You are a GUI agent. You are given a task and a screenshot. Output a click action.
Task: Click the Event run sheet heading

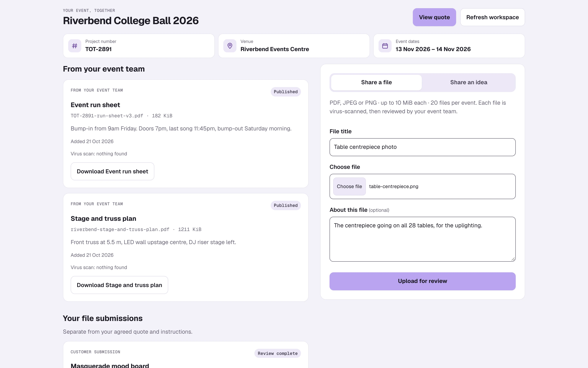95,105
